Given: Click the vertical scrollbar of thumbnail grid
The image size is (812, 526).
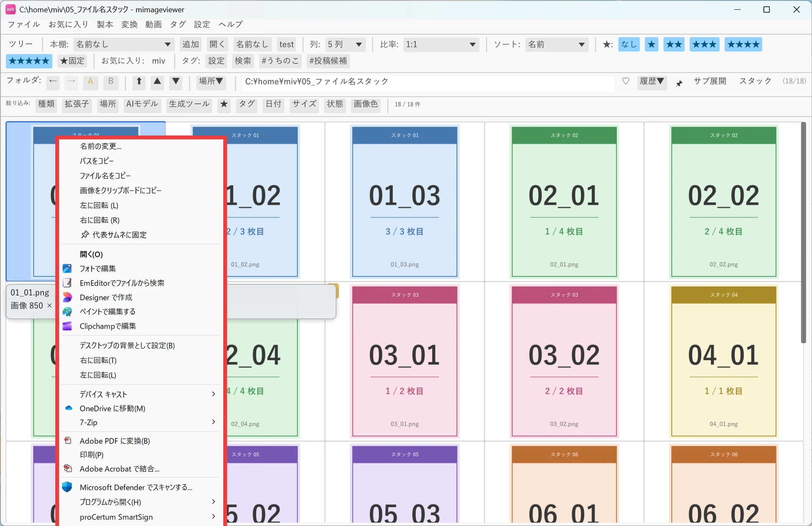Looking at the screenshot, I should point(804,233).
